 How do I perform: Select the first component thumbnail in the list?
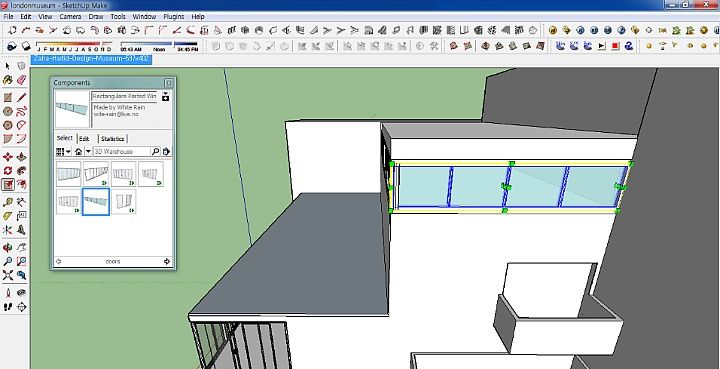pyautogui.click(x=68, y=174)
